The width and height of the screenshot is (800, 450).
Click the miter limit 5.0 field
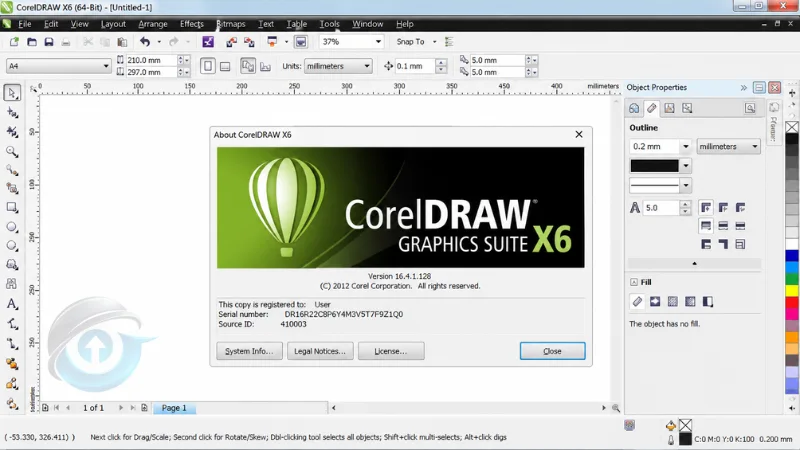[x=661, y=208]
